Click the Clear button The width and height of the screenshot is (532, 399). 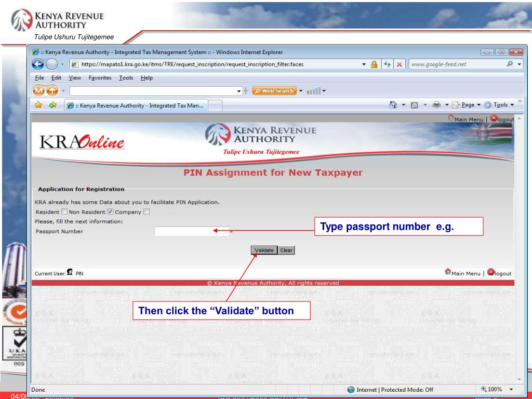click(286, 250)
